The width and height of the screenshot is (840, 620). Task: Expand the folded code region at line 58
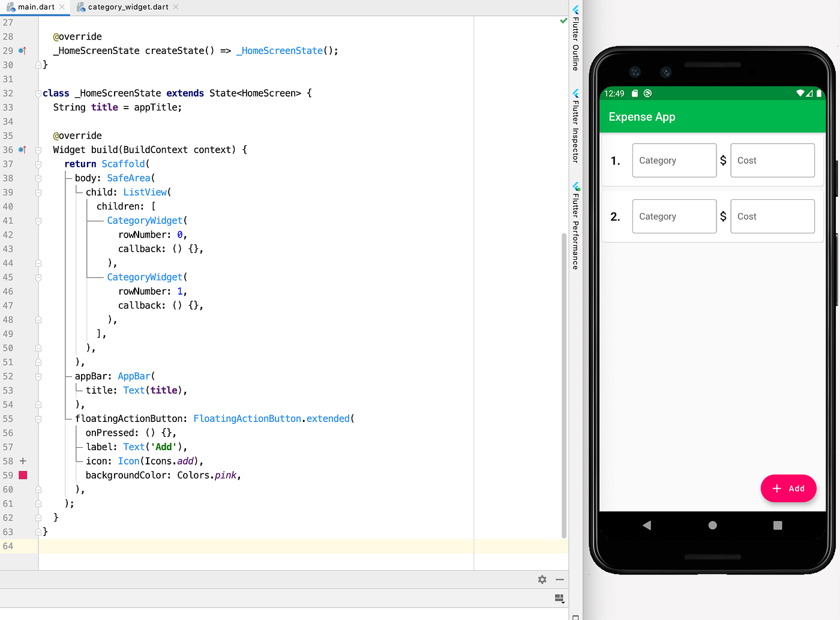(23, 461)
